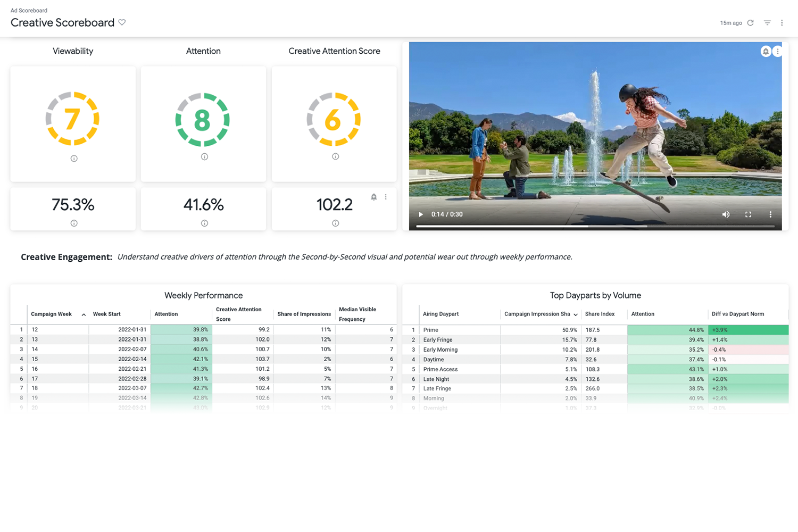Refresh the dashboard data
The width and height of the screenshot is (798, 532).
(x=750, y=23)
